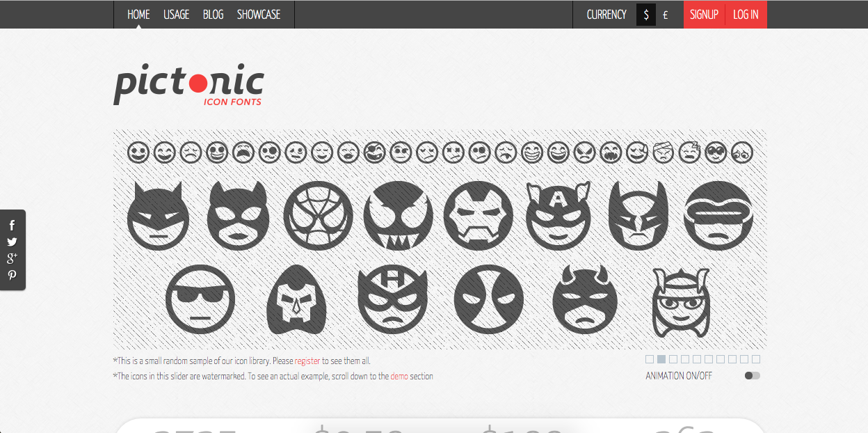The width and height of the screenshot is (868, 433).
Task: Click the Spider-Man web face icon
Action: click(x=318, y=216)
